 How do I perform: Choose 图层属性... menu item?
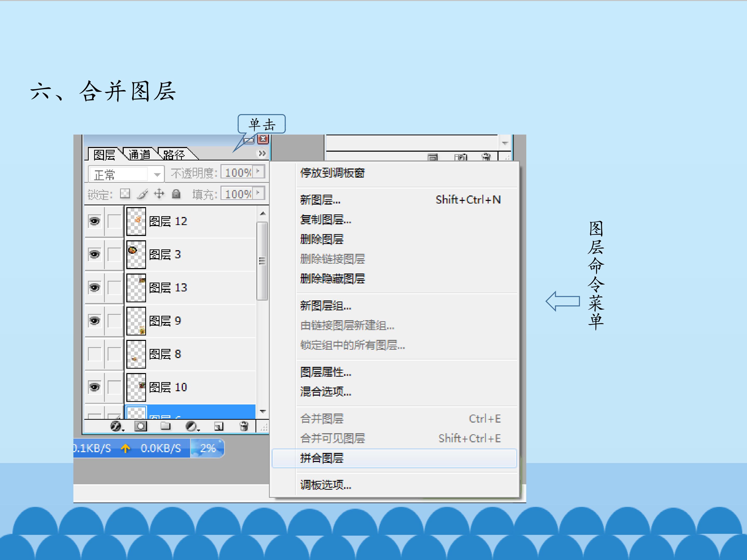click(394, 372)
